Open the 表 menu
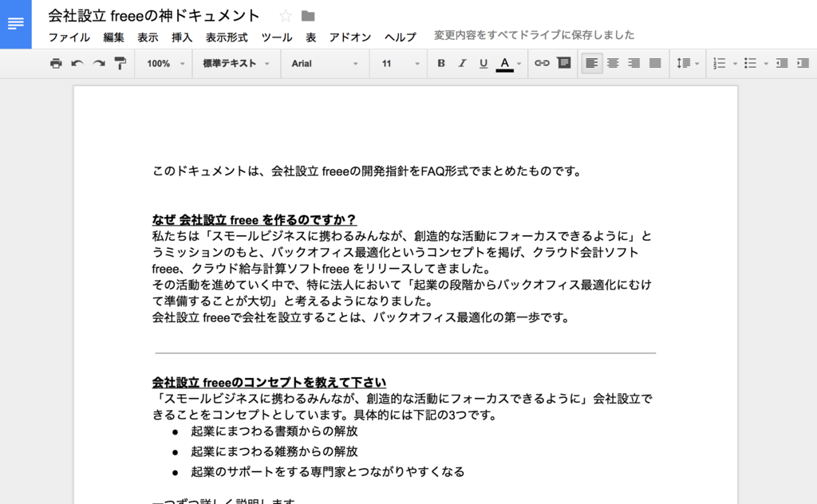Image resolution: width=817 pixels, height=504 pixels. pyautogui.click(x=311, y=37)
